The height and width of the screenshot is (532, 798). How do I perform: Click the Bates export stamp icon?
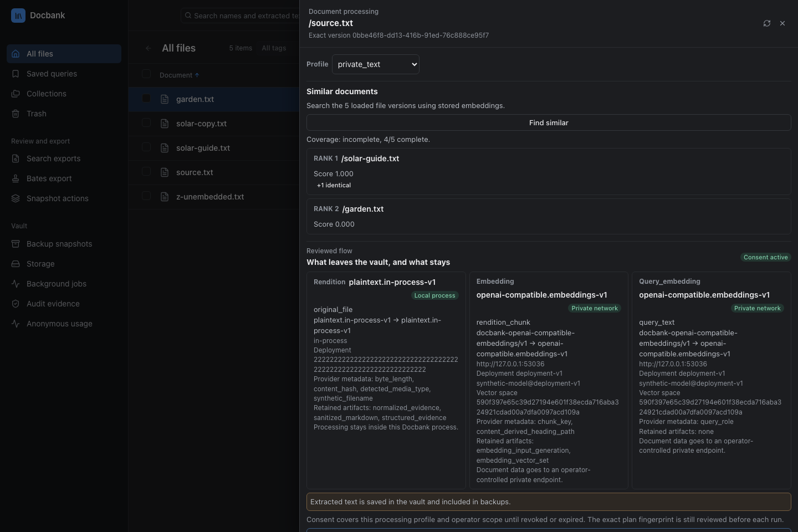[x=16, y=178]
